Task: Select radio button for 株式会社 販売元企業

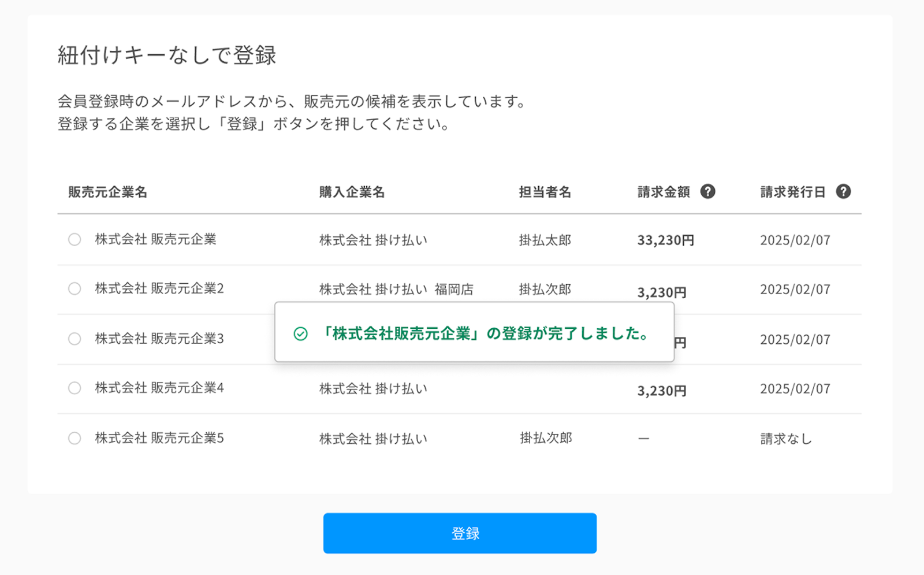Action: point(74,239)
